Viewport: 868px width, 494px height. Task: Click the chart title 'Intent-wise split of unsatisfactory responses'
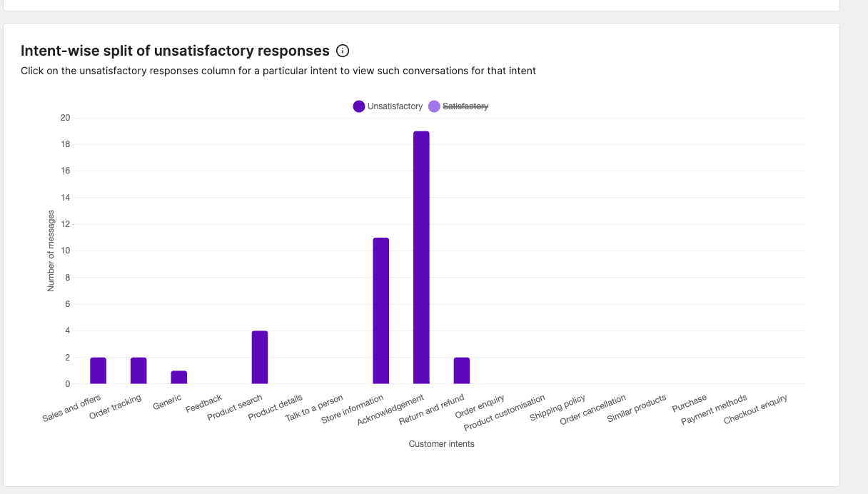[x=174, y=51]
